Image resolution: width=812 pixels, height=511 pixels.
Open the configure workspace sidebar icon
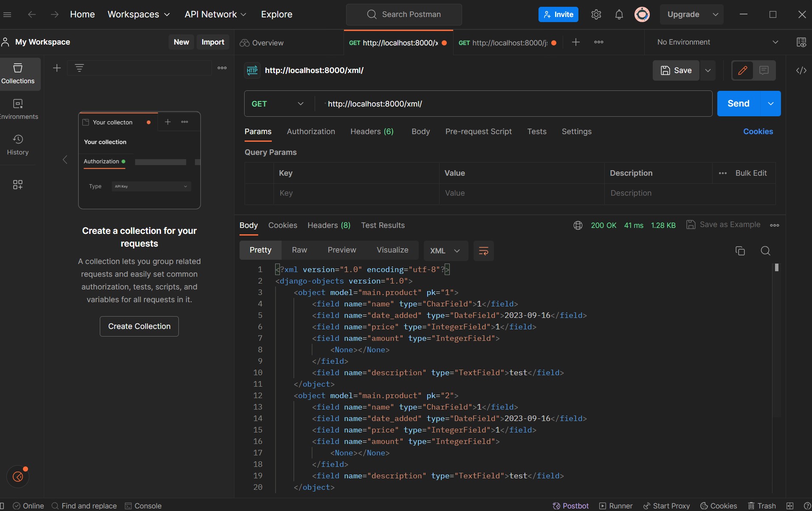point(18,185)
